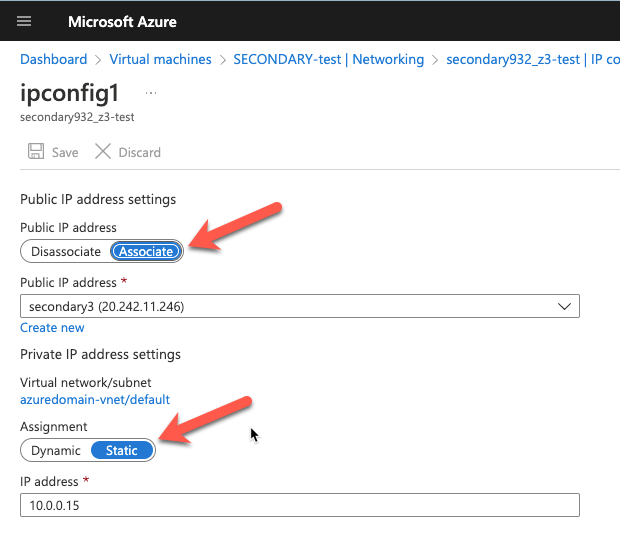Click Create new public IP link

[x=52, y=328]
